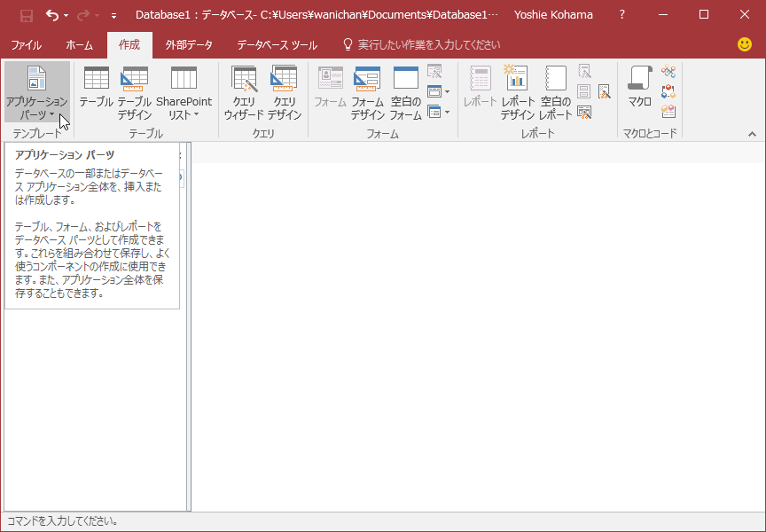Minimize the Access window
766x532 pixels.
click(663, 15)
